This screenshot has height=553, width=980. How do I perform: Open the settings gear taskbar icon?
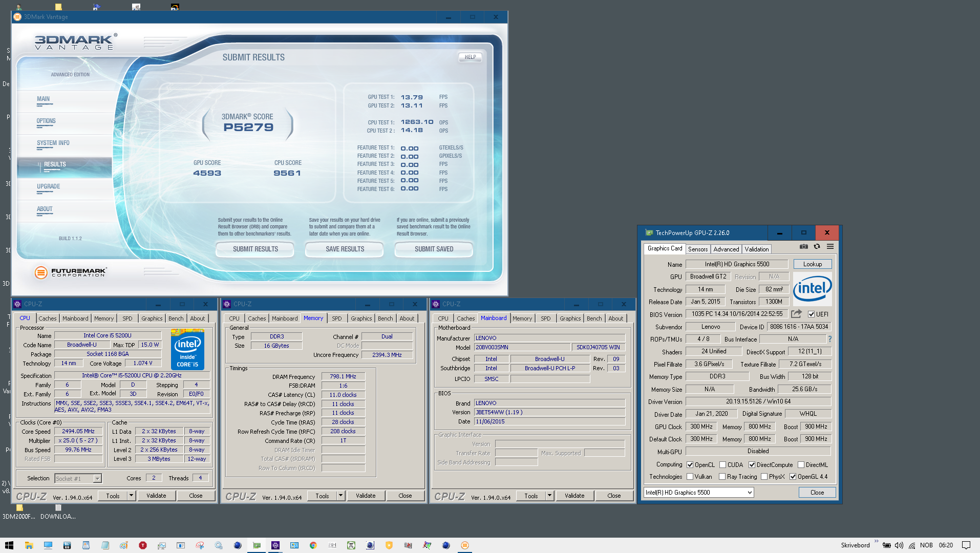point(219,545)
